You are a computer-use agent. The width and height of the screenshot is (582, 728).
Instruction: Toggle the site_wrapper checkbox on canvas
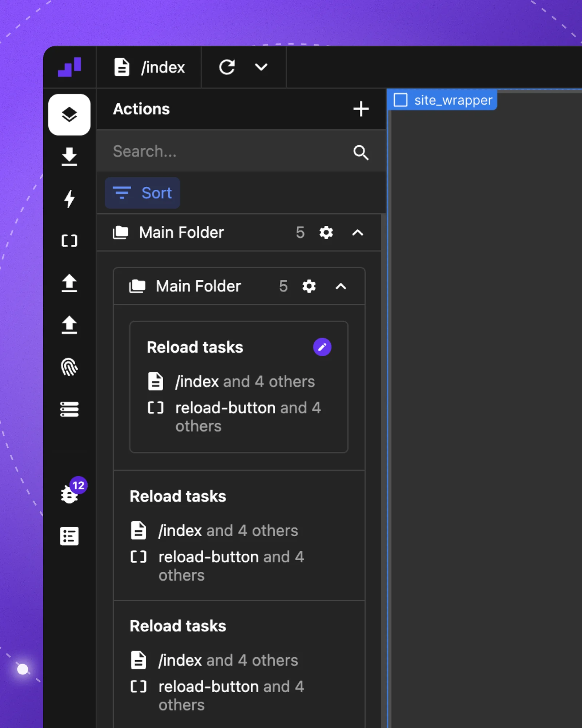point(400,100)
